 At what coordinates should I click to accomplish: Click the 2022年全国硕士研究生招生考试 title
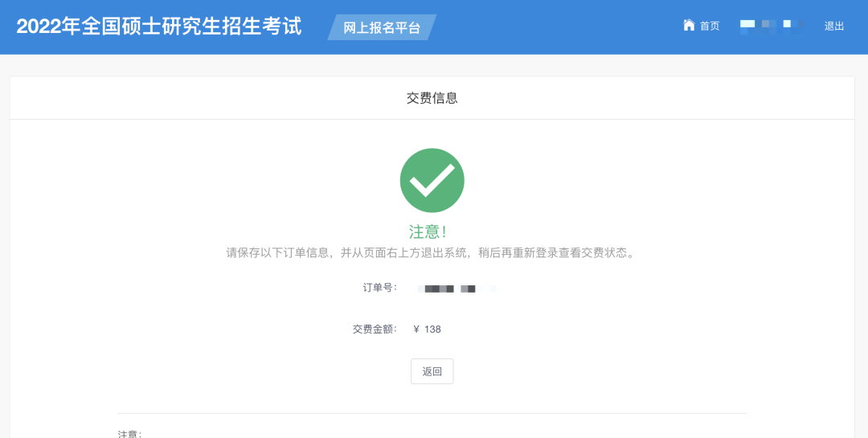(159, 27)
